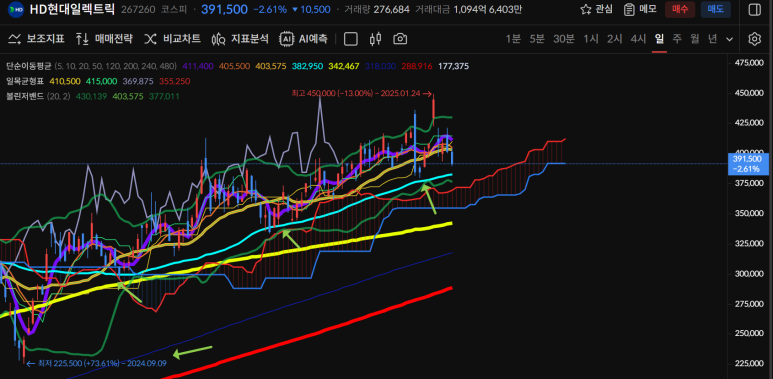
Task: Click the 코스피 market label
Action: (x=174, y=9)
